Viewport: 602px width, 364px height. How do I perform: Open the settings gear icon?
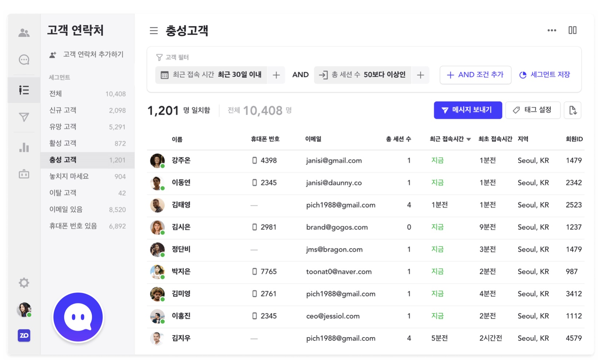click(x=24, y=282)
